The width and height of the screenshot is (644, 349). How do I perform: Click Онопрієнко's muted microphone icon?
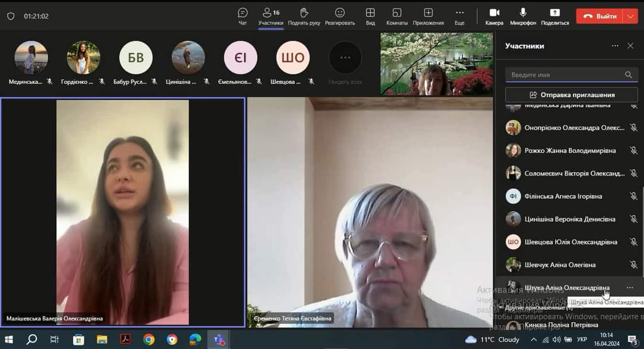(633, 127)
